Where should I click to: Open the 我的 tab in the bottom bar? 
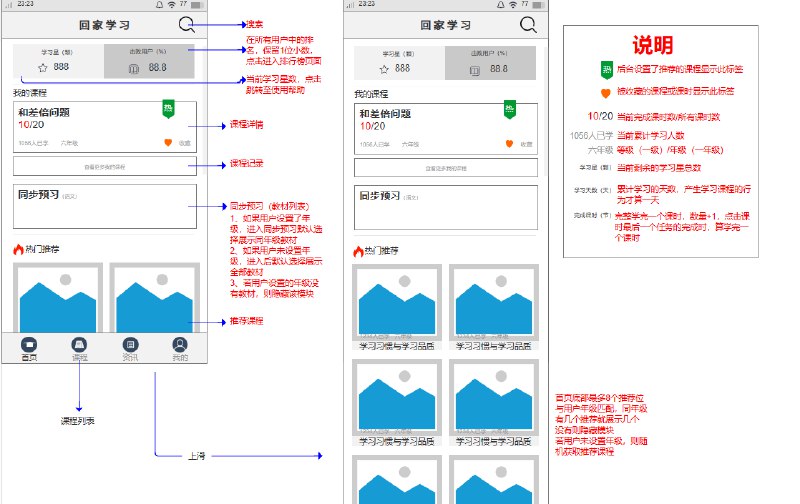[x=180, y=349]
